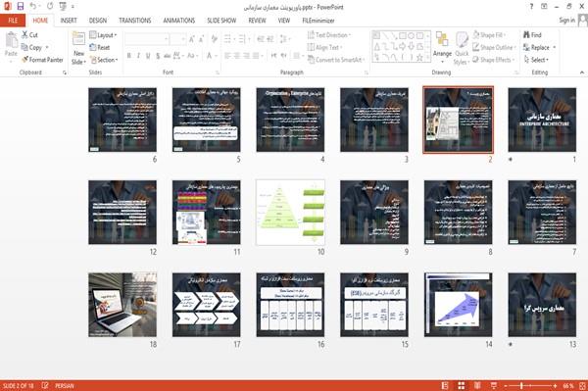Collapse the ribbon with the caret
588x391 pixels.
[582, 73]
